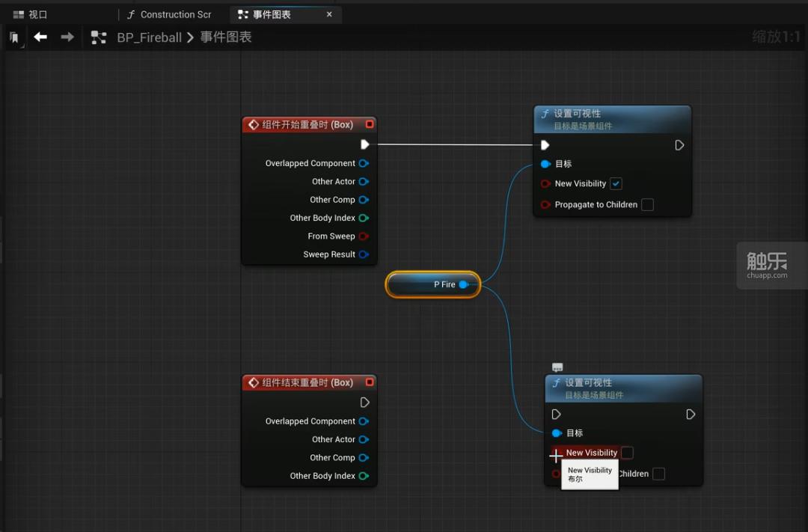
Task: Click Sweep Result pin on begin overlap node
Action: (x=364, y=254)
